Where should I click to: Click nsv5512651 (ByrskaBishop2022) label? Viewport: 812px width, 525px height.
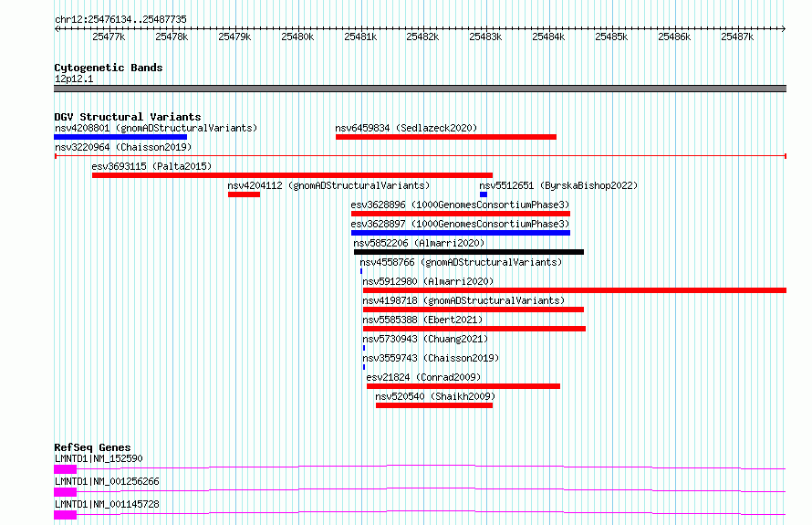tap(558, 185)
